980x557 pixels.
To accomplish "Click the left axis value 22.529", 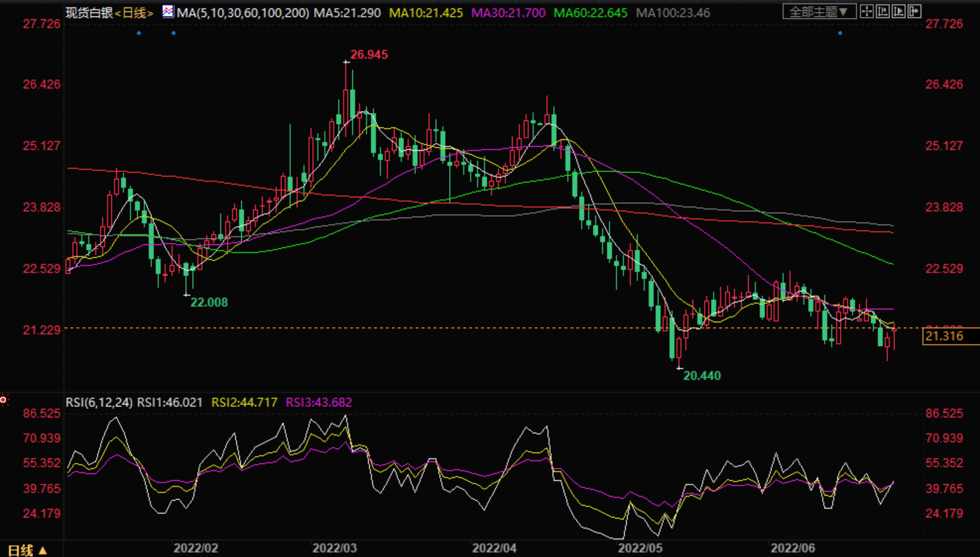I will tap(42, 269).
